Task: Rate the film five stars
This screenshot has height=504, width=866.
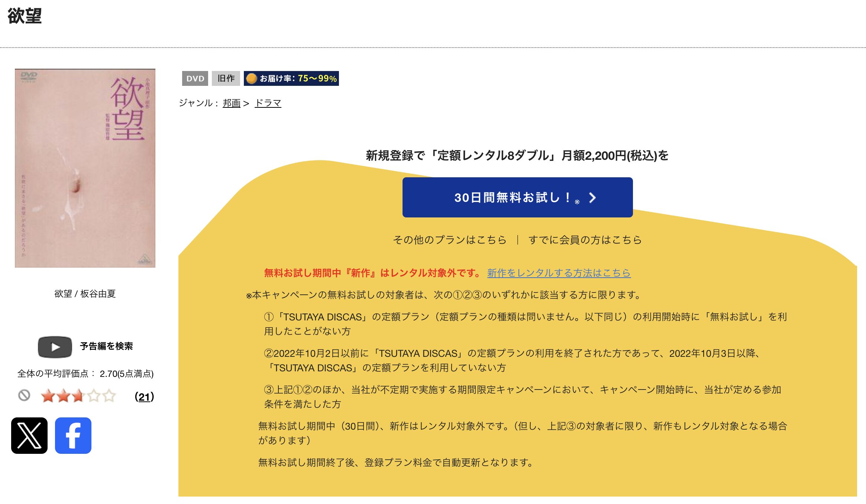Action: (x=109, y=396)
